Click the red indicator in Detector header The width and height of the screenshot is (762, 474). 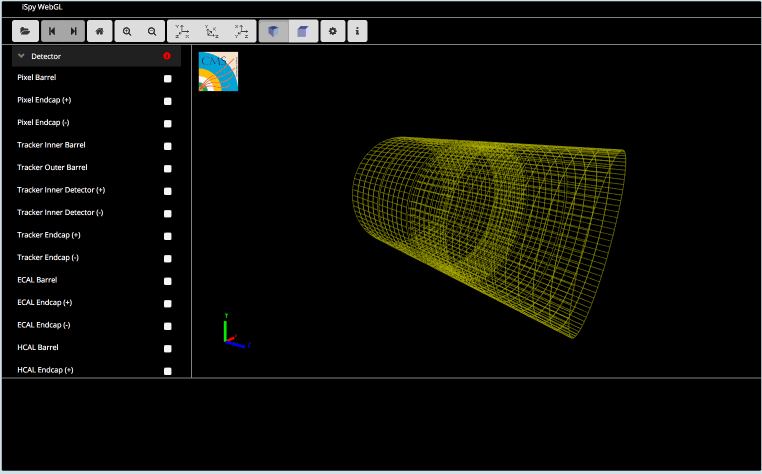point(167,57)
